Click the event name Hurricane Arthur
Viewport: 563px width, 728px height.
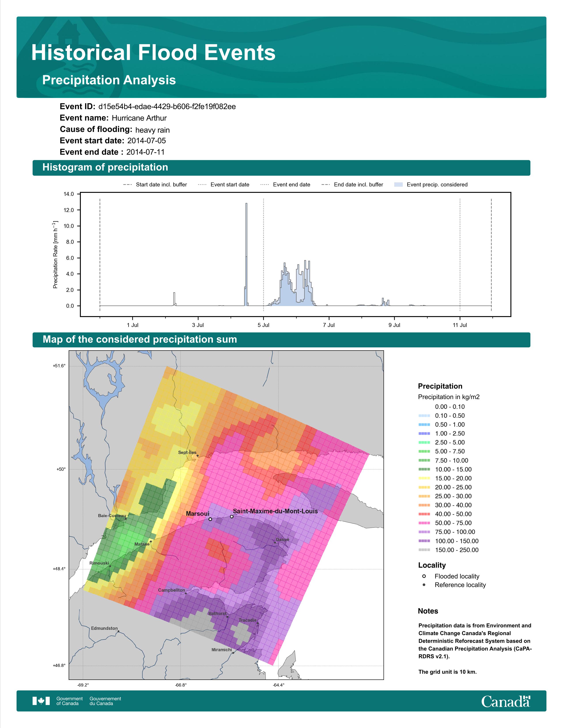[x=139, y=118]
